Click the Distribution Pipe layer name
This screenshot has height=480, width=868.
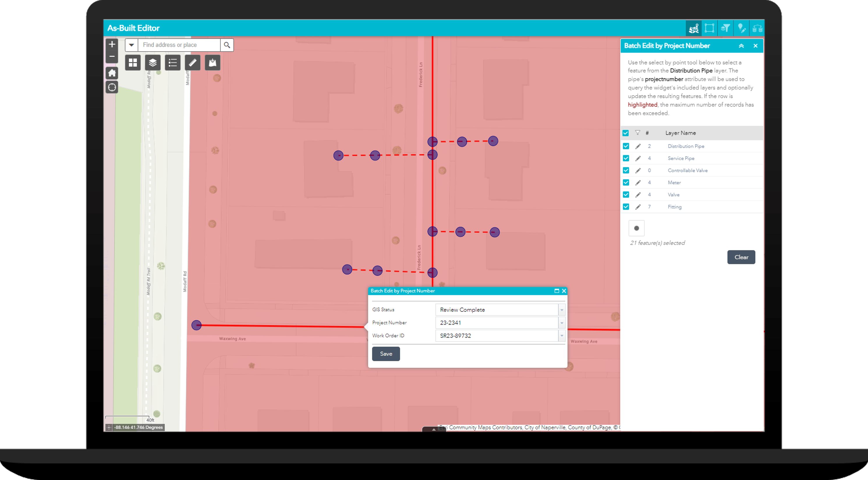pos(686,146)
